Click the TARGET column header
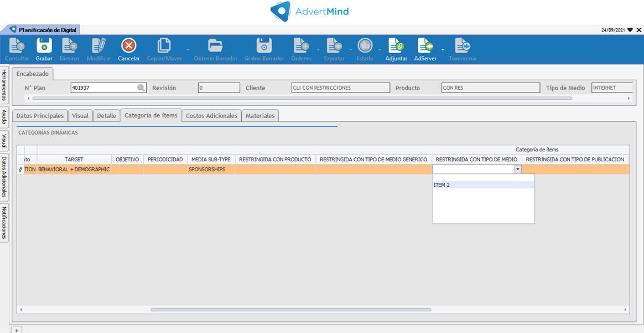The width and height of the screenshot is (644, 333). click(x=74, y=159)
